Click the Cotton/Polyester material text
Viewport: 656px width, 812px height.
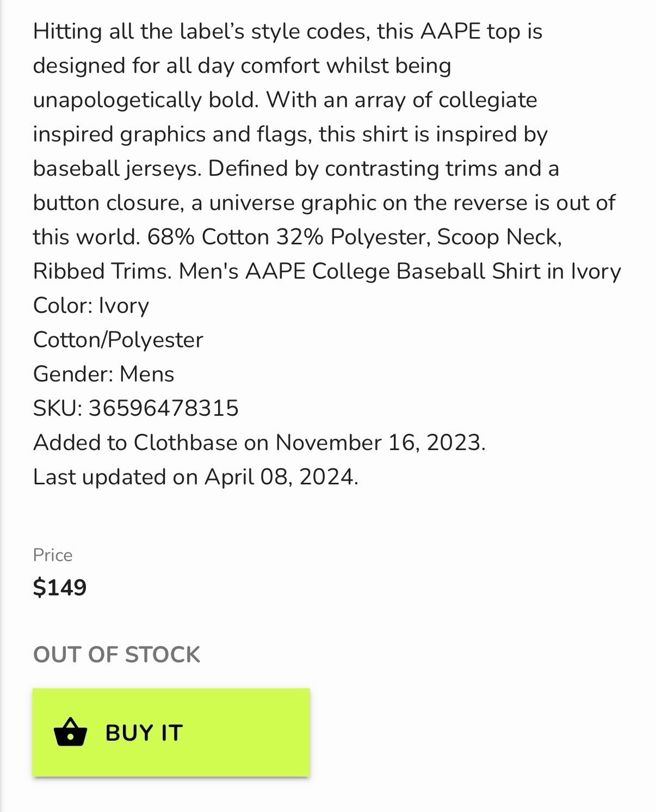[x=117, y=340]
